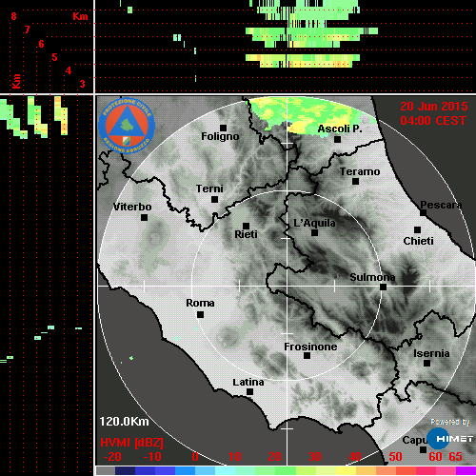Click the -20 dBZ legend value
This screenshot has width=476, height=476.
click(x=112, y=457)
